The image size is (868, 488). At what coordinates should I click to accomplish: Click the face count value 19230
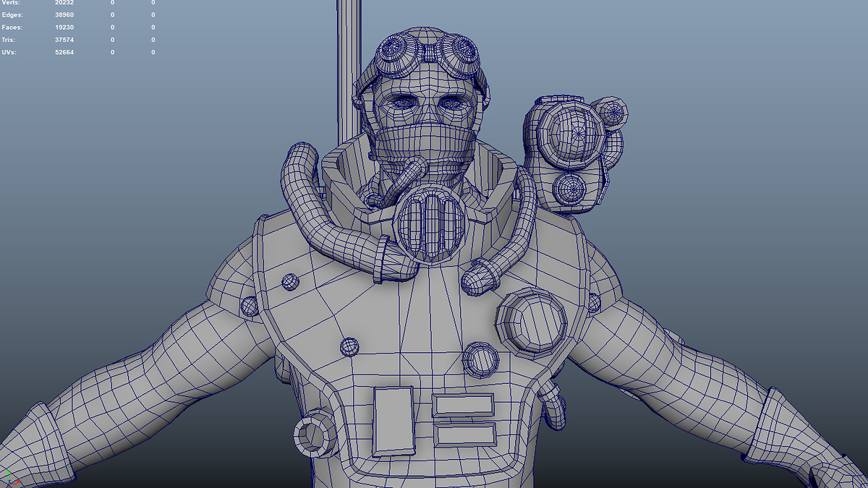pyautogui.click(x=64, y=27)
